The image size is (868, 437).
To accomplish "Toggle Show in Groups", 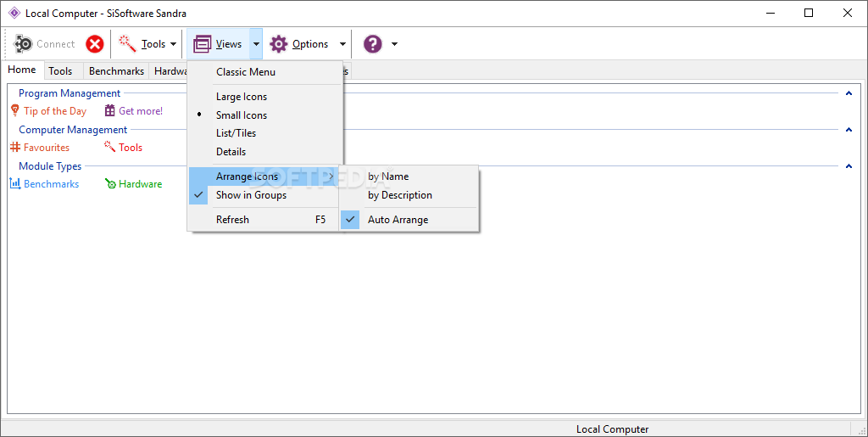I will coord(264,195).
